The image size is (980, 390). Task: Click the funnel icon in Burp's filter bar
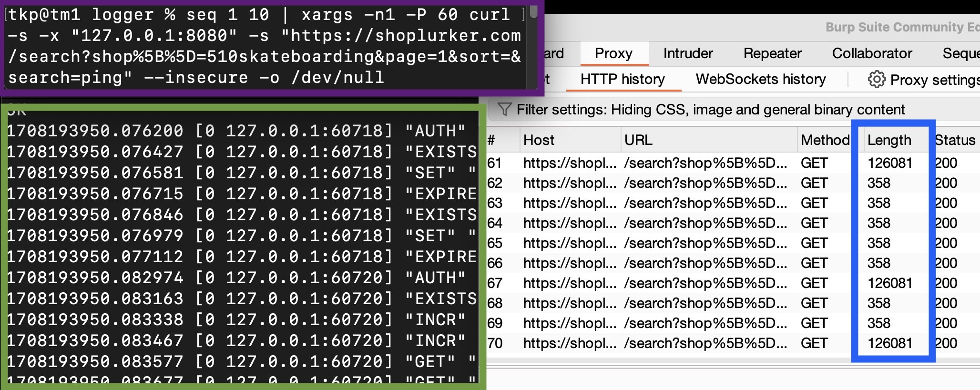pos(504,109)
